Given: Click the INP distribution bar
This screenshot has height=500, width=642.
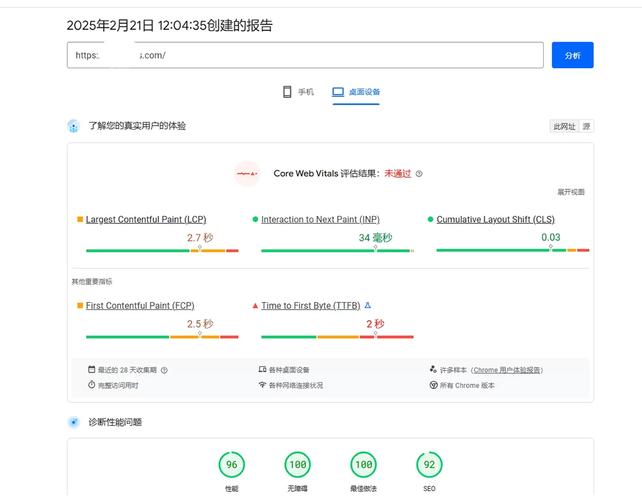Looking at the screenshot, I should click(x=337, y=250).
